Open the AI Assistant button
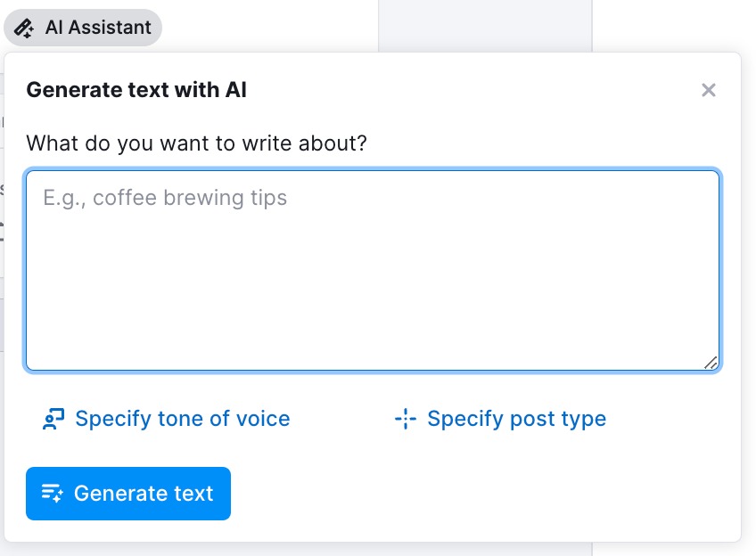756x556 pixels. pos(83,28)
